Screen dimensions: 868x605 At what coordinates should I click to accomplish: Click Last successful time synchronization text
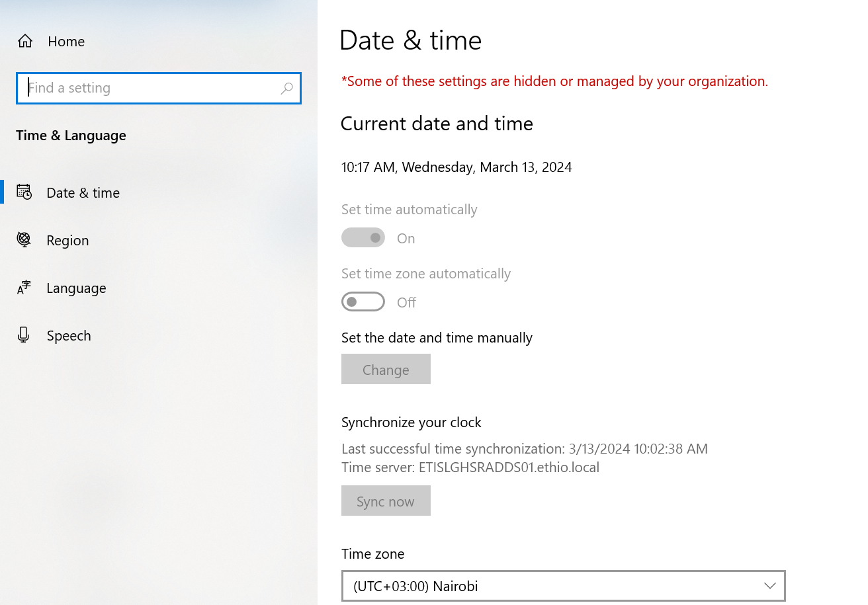tap(525, 449)
